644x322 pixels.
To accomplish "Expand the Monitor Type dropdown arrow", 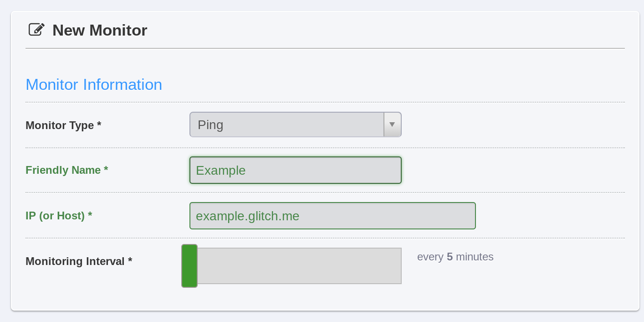I will 392,125.
